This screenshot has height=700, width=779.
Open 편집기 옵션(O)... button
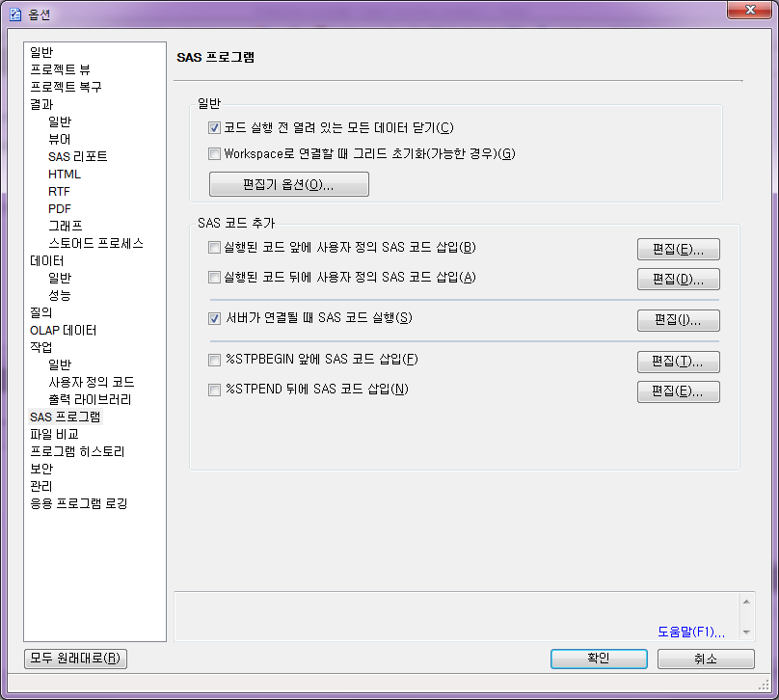click(x=288, y=184)
